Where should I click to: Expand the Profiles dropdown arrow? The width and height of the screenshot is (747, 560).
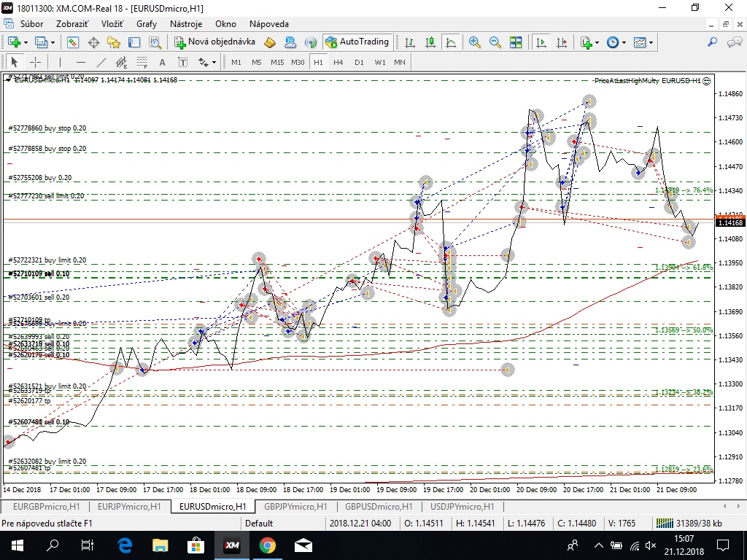pyautogui.click(x=53, y=42)
